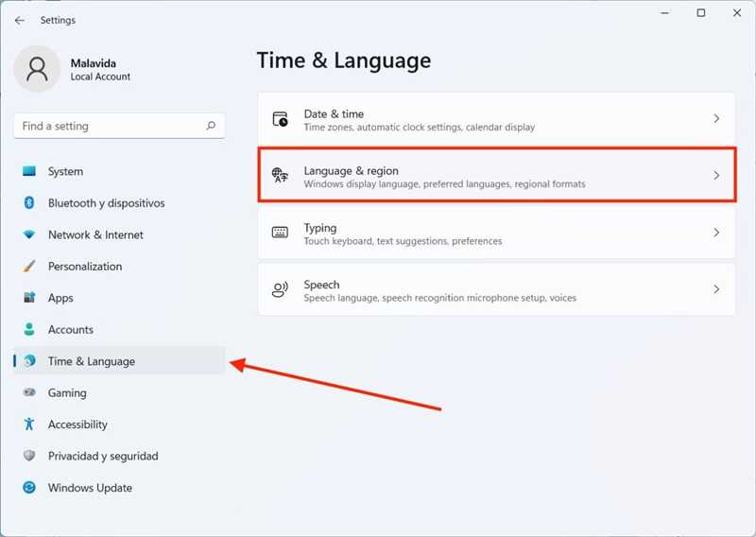Click the Time & Language globe icon
The height and width of the screenshot is (537, 756).
click(30, 360)
